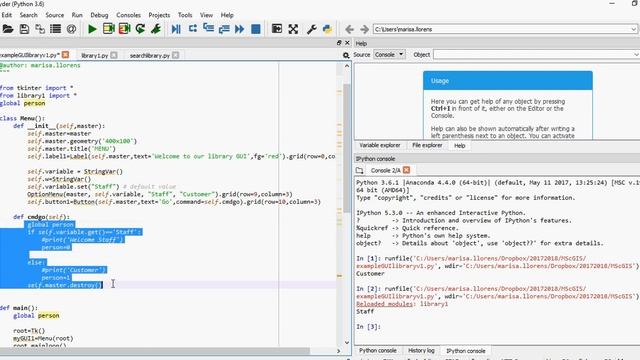Click magnifier icon beside Source label

point(346,55)
